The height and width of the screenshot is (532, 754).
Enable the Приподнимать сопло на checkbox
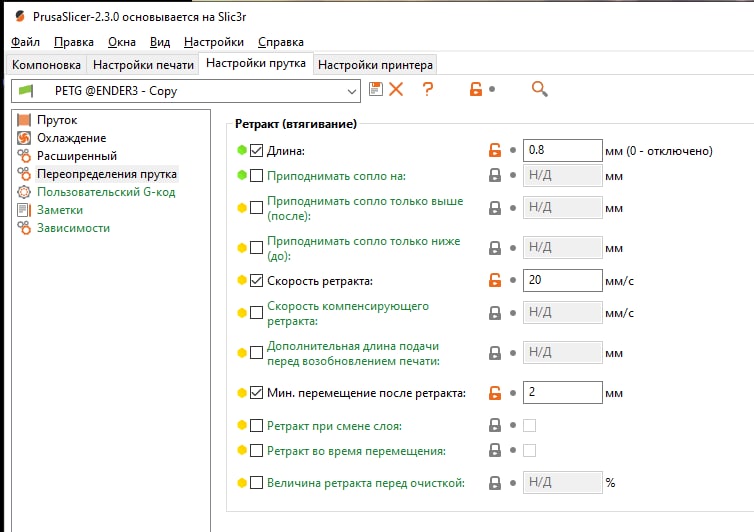click(x=256, y=176)
